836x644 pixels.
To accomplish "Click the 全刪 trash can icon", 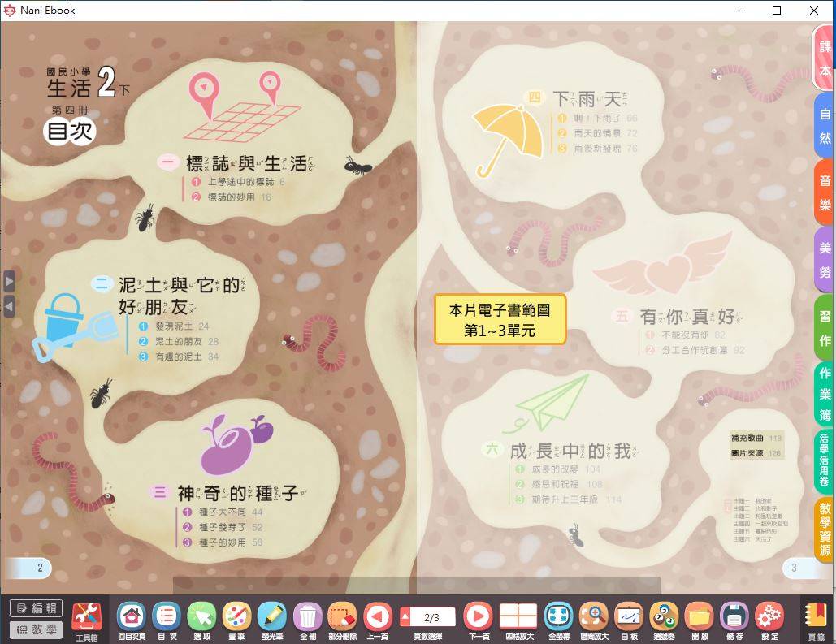I will point(308,621).
